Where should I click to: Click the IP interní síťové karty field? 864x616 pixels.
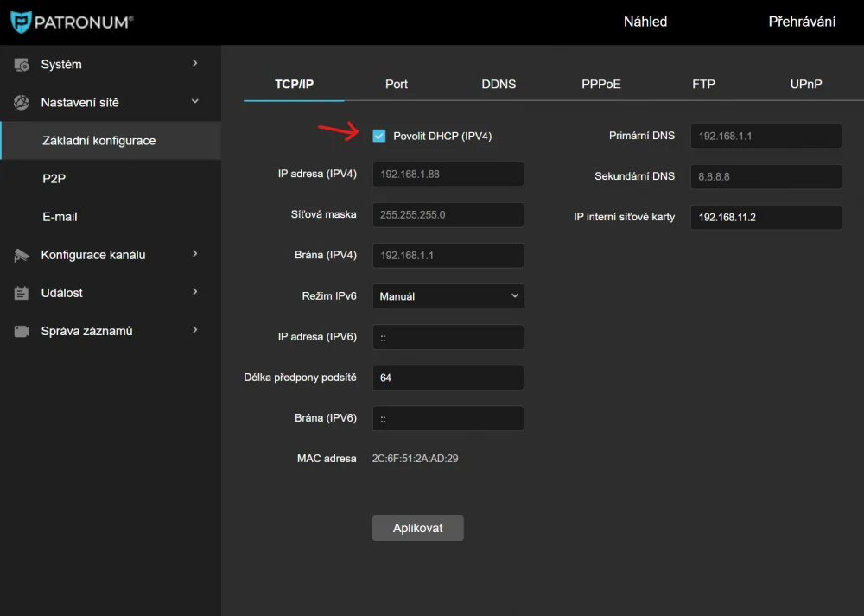click(766, 217)
